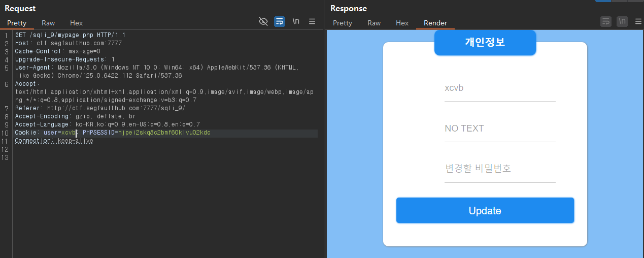This screenshot has width=644, height=258.
Task: Click the Upgrade-Insecure-Requests: 1 header
Action: tap(64, 59)
